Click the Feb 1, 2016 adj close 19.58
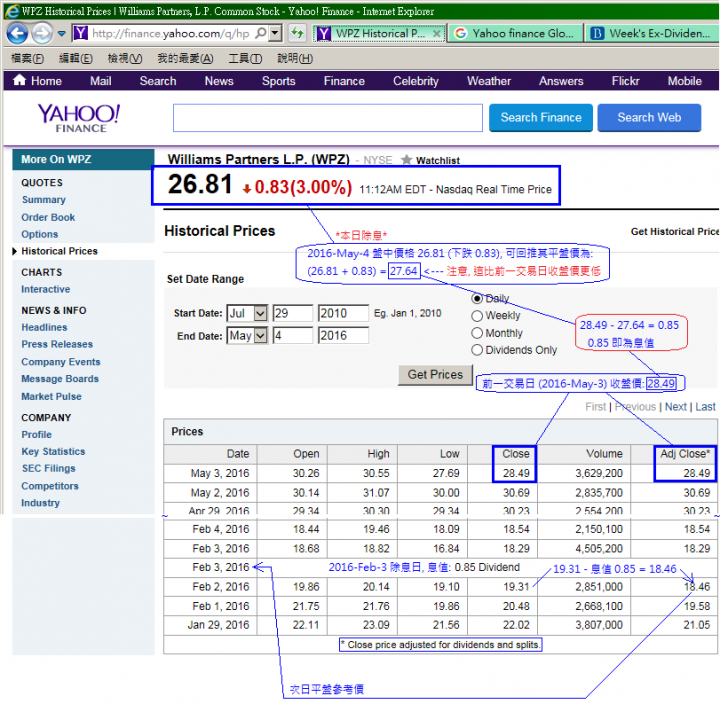This screenshot has width=720, height=704. pyautogui.click(x=697, y=606)
